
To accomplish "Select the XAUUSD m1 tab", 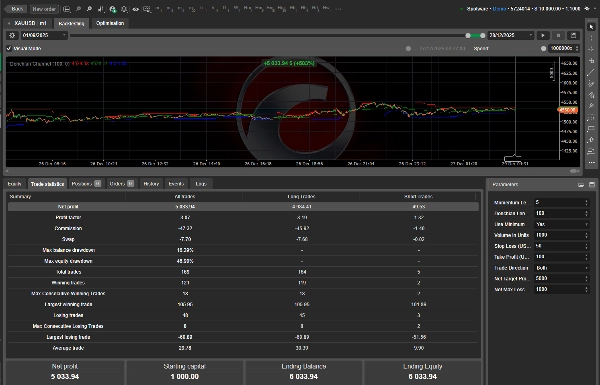I will pos(28,23).
